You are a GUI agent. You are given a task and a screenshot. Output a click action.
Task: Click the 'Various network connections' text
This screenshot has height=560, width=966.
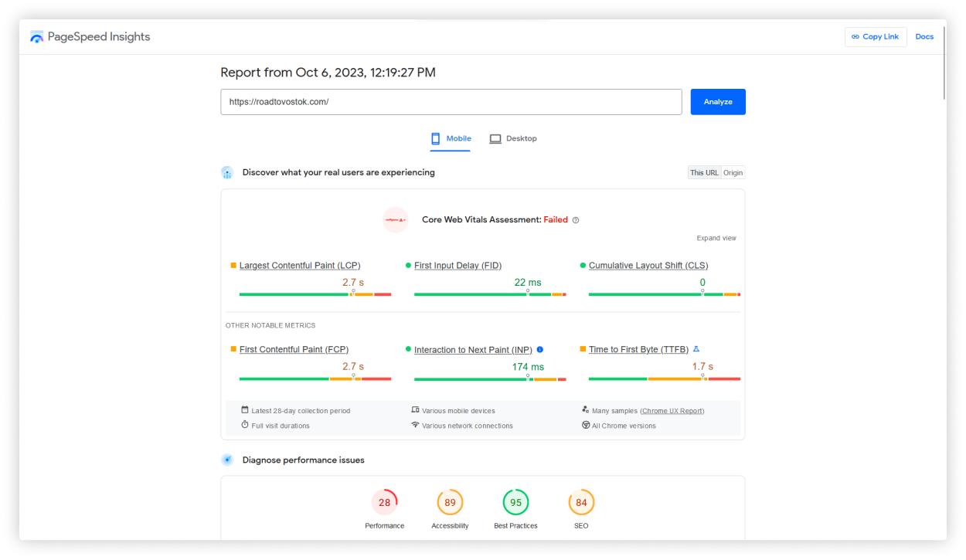point(468,426)
